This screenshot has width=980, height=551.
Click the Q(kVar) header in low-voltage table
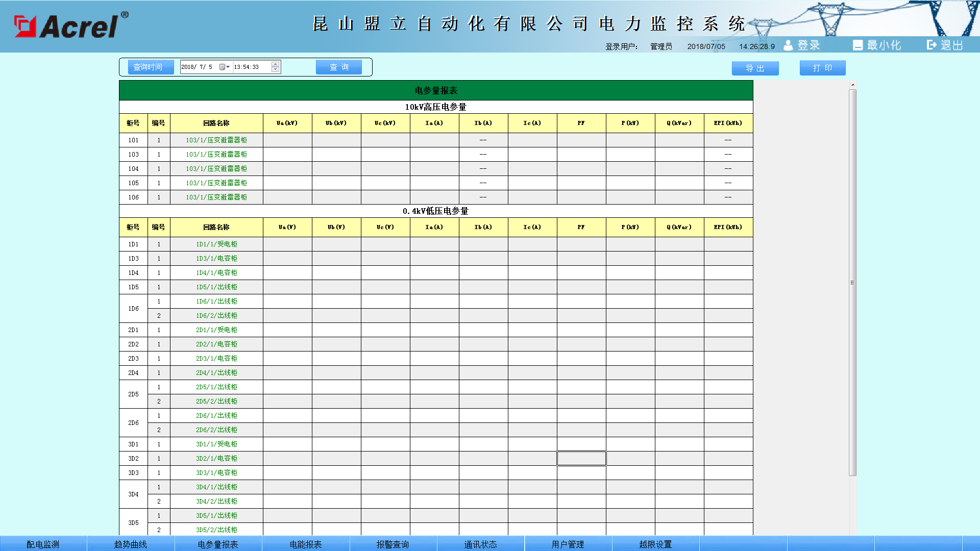[x=679, y=227]
